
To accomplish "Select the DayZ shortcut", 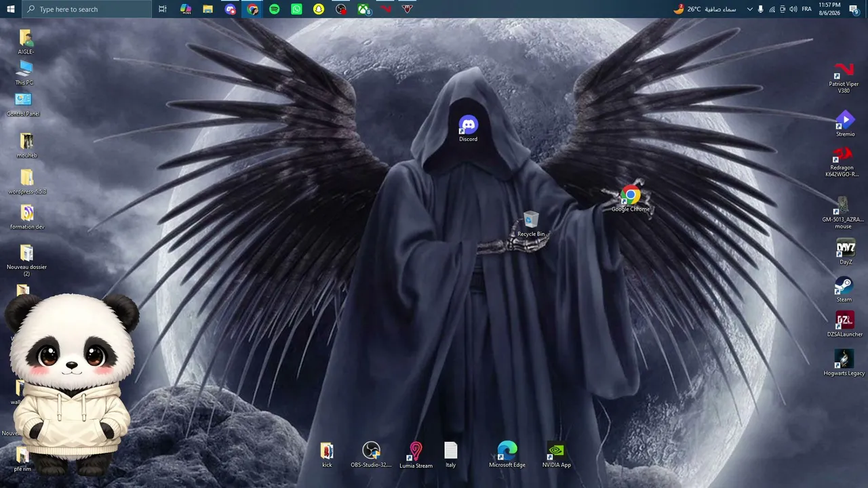I will [x=846, y=252].
